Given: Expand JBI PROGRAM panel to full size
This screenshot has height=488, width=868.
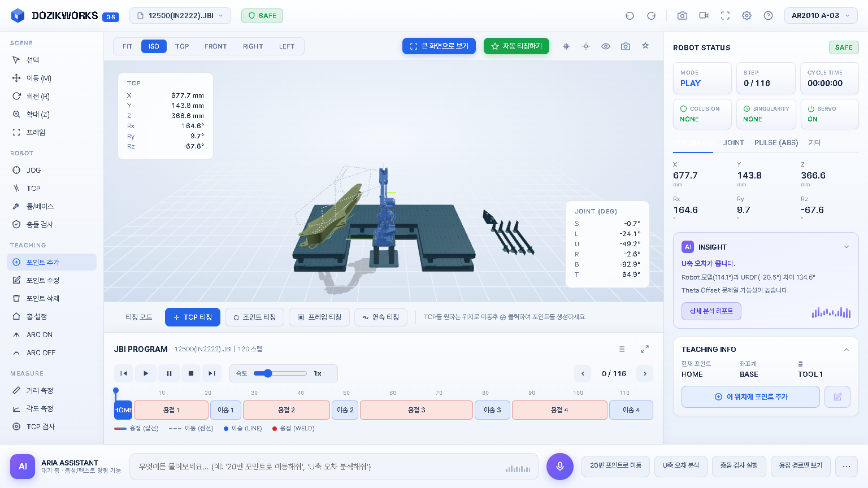Looking at the screenshot, I should (645, 349).
